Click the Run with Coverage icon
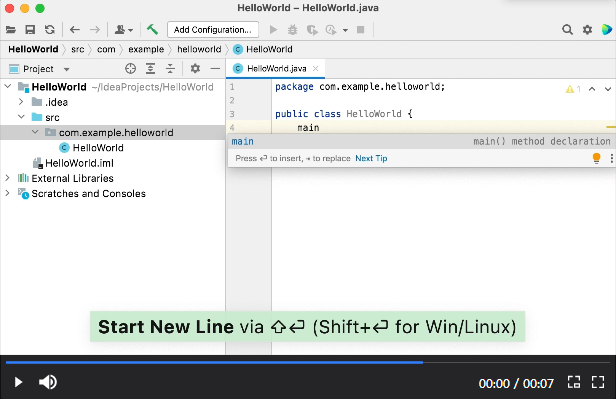 312,30
